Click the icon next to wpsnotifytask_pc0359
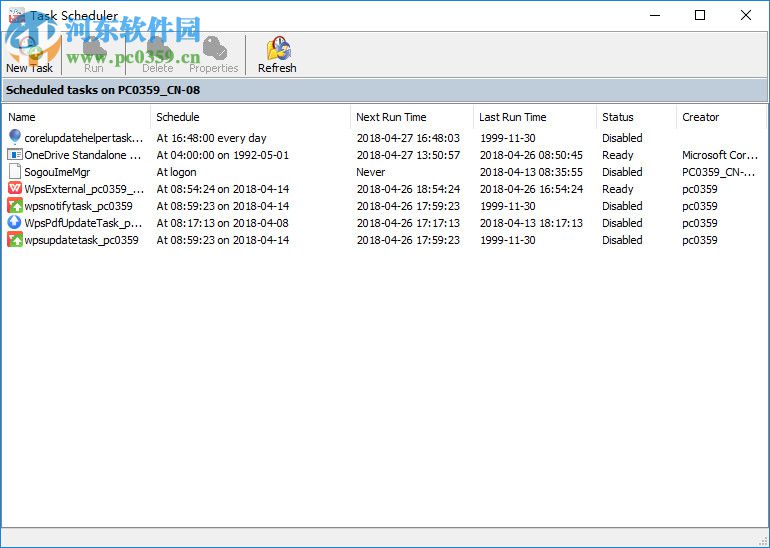This screenshot has height=548, width=770. 15,205
